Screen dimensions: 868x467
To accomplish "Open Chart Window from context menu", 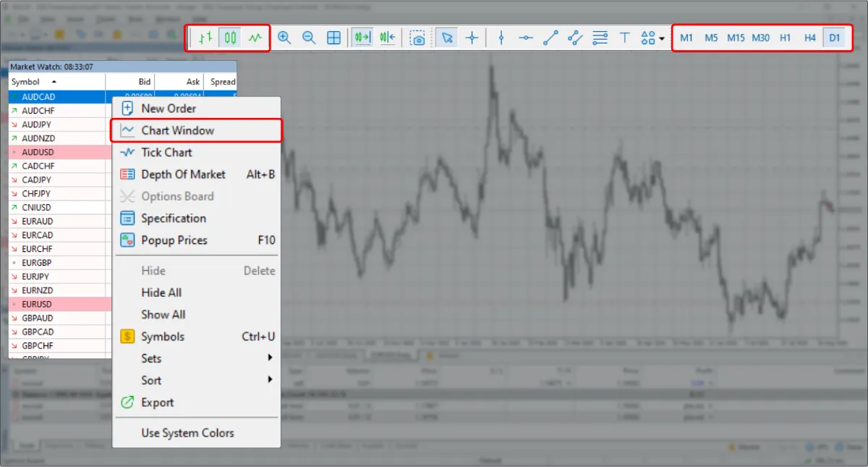I will click(x=197, y=130).
